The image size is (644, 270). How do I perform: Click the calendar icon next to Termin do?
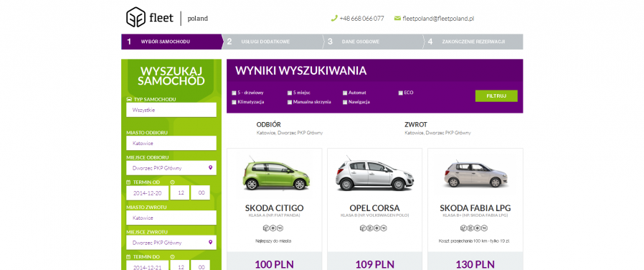128,256
